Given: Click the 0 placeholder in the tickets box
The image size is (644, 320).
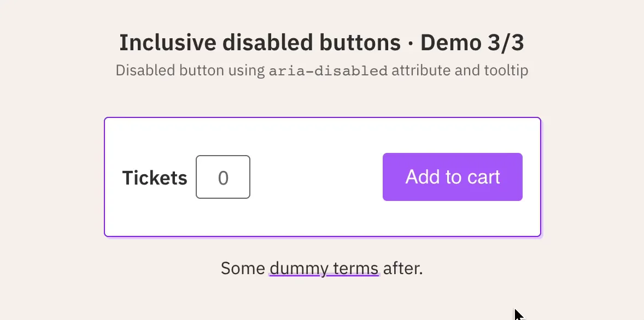Looking at the screenshot, I should pyautogui.click(x=223, y=178).
